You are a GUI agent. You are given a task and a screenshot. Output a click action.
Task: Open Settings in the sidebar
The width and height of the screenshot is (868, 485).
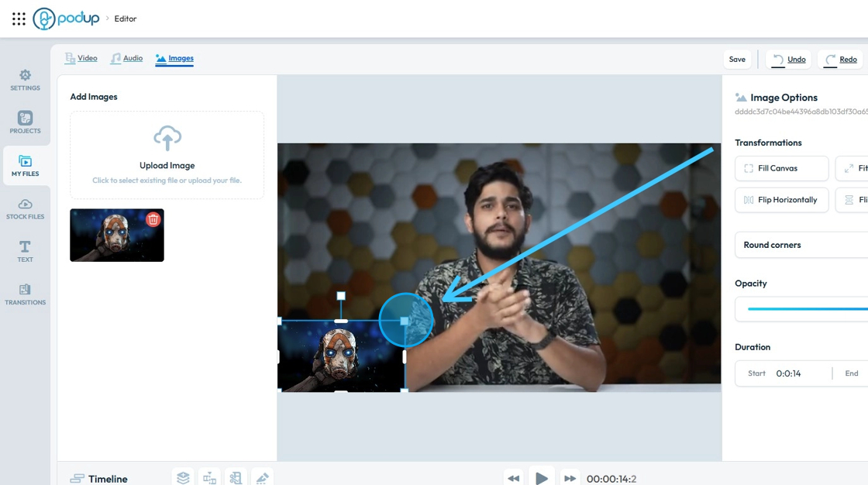pos(25,81)
